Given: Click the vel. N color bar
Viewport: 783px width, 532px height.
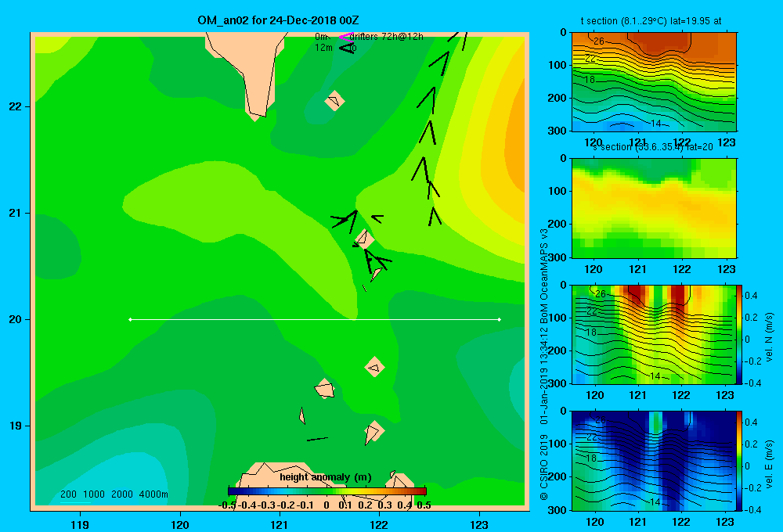Looking at the screenshot, I should (740, 334).
